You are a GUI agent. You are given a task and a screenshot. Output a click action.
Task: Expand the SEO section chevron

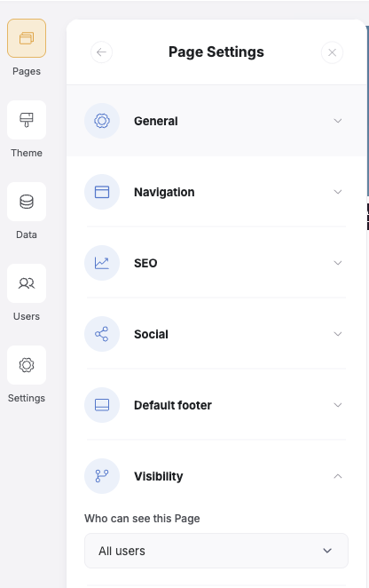point(338,263)
